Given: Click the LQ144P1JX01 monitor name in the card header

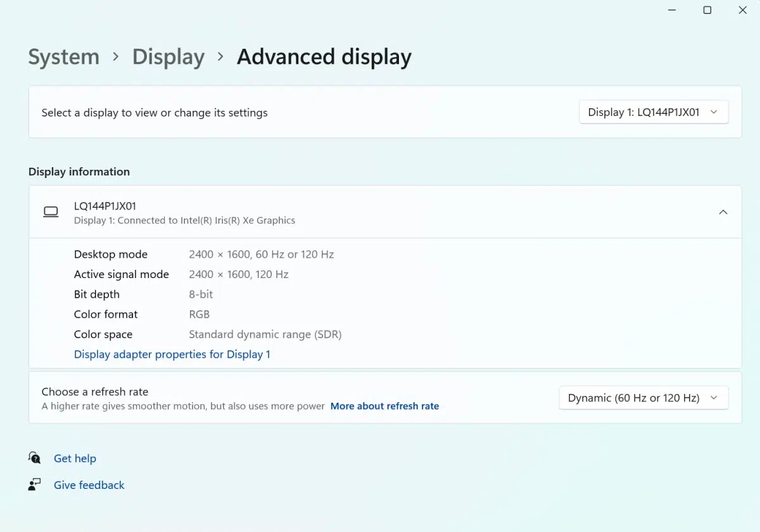Looking at the screenshot, I should [x=105, y=206].
